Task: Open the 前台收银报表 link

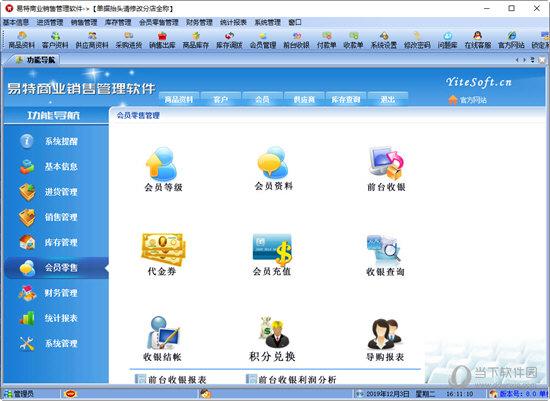Action: [x=171, y=379]
